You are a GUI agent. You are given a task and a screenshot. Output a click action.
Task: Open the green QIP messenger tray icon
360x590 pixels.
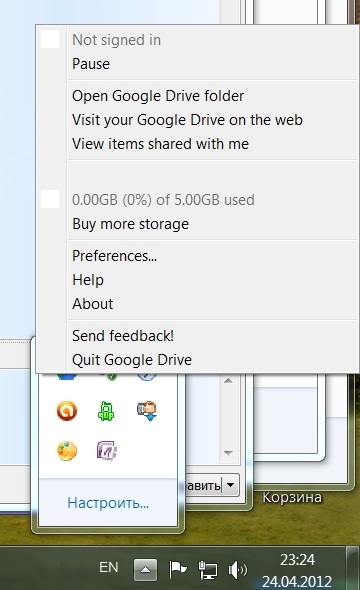coord(106,411)
